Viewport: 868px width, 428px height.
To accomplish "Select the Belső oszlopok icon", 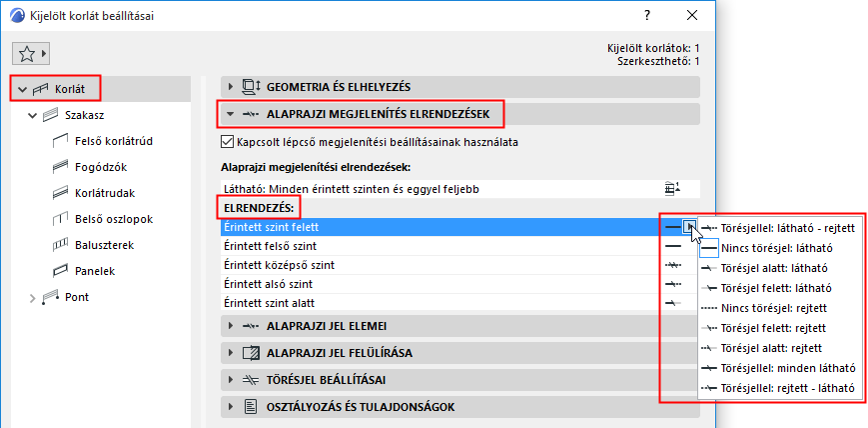I will (58, 219).
